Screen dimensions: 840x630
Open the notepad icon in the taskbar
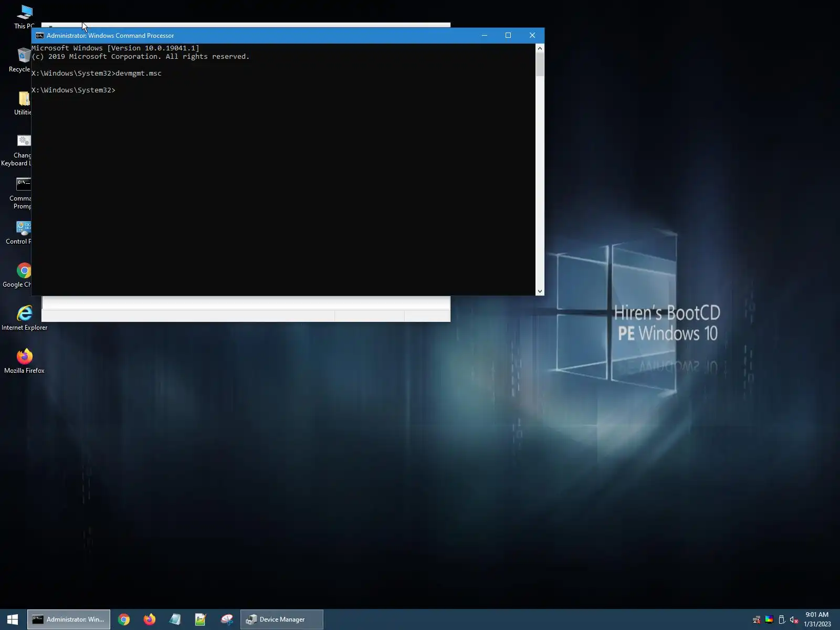[x=175, y=619]
